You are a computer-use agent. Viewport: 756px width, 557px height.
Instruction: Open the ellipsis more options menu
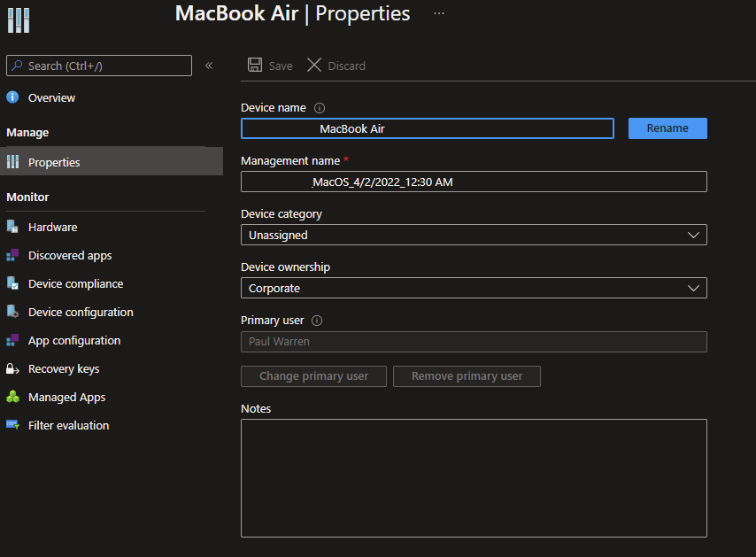coord(439,13)
